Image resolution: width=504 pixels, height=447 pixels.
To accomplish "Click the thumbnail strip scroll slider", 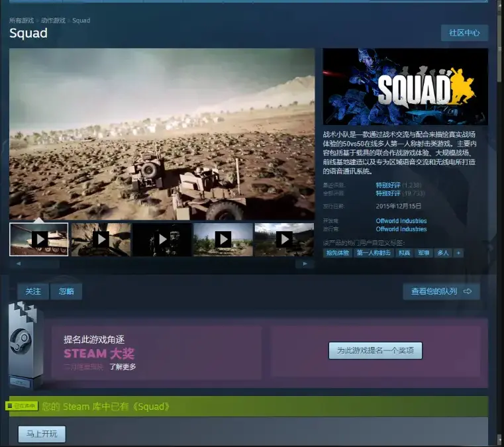I will point(44,264).
